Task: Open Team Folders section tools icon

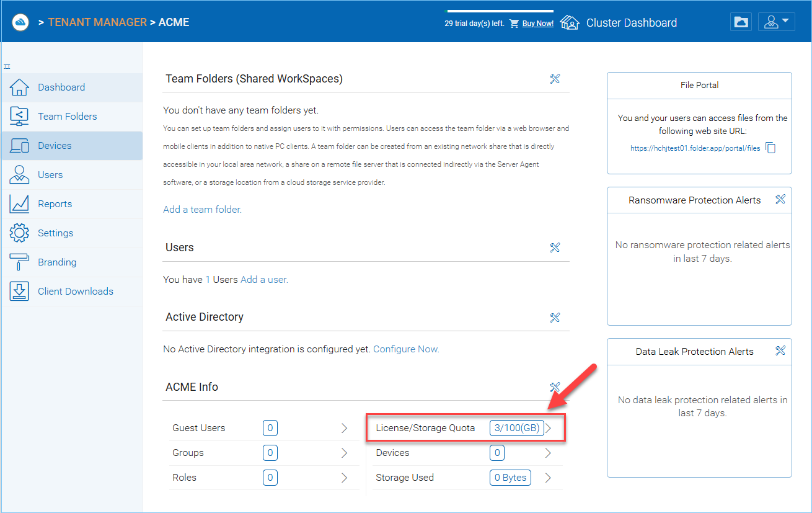Action: pos(555,79)
